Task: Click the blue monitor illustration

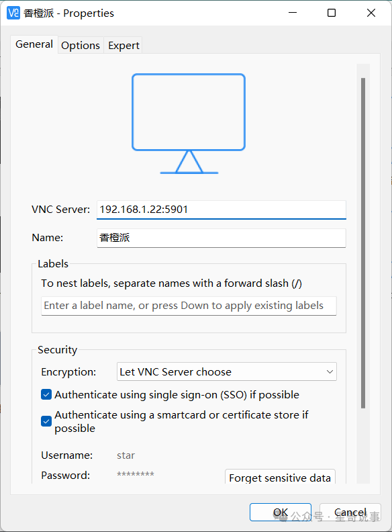Action: [x=189, y=124]
